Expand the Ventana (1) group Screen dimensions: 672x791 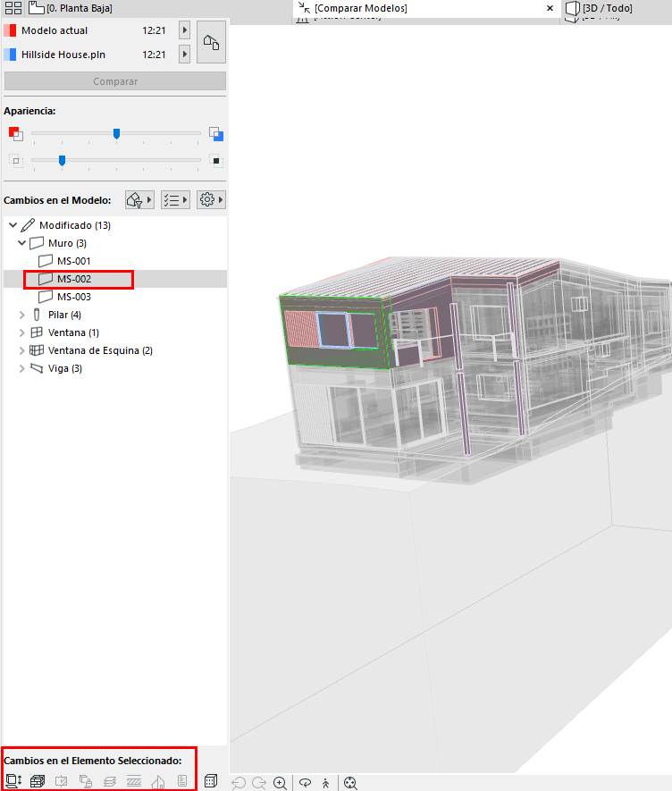pos(21,333)
